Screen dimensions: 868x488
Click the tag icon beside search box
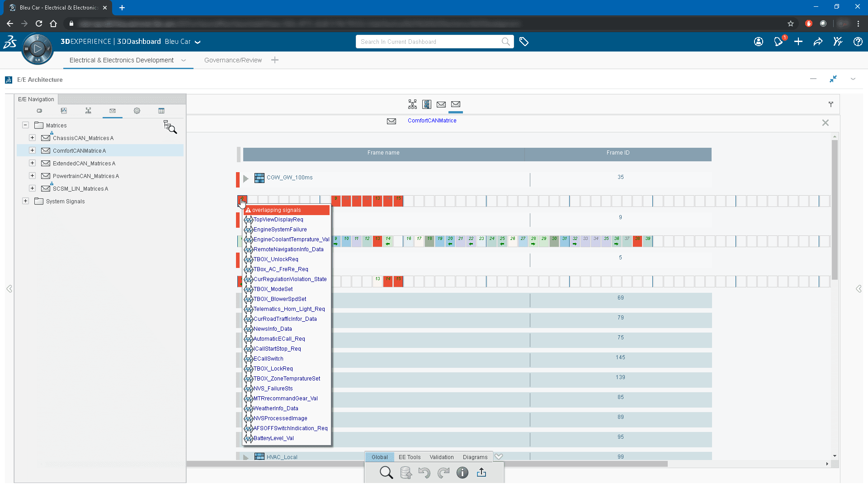[524, 42]
